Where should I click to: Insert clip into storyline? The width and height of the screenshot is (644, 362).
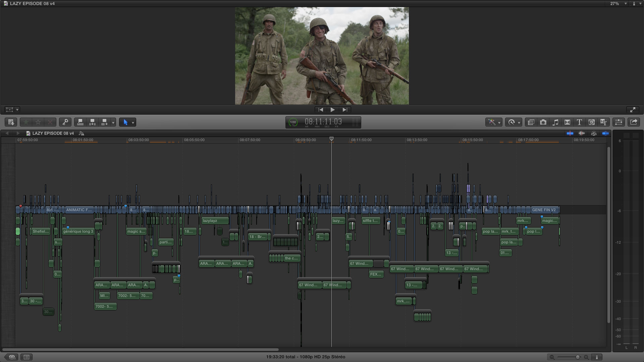point(92,122)
